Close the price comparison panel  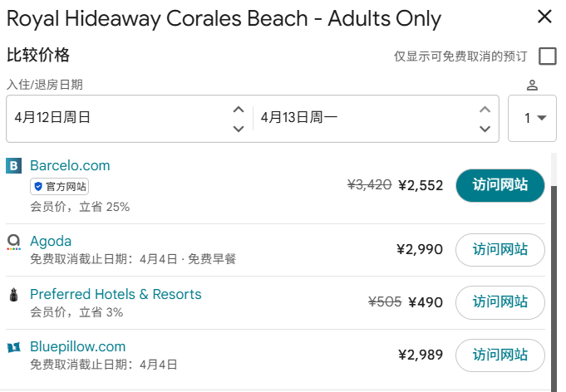[x=544, y=17]
